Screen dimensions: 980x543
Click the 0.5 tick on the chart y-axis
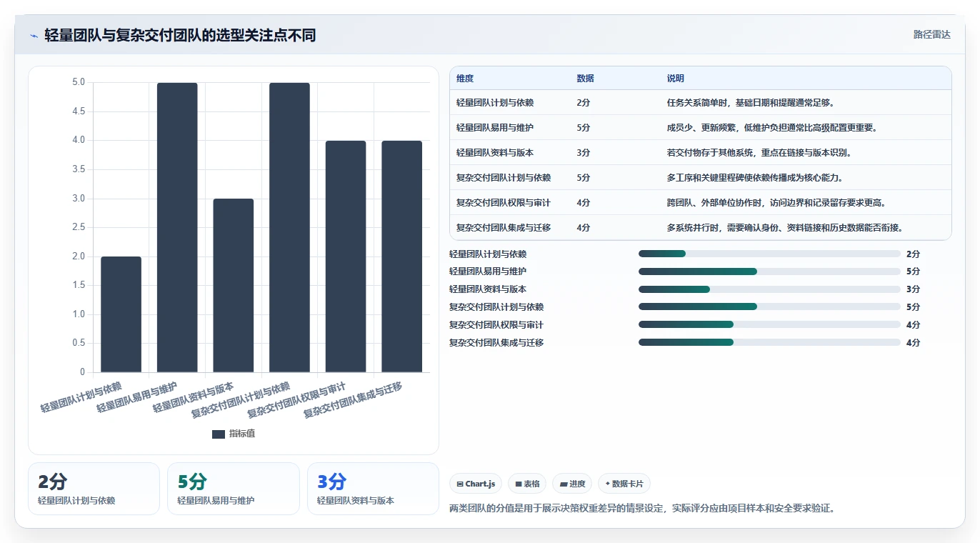pos(79,343)
